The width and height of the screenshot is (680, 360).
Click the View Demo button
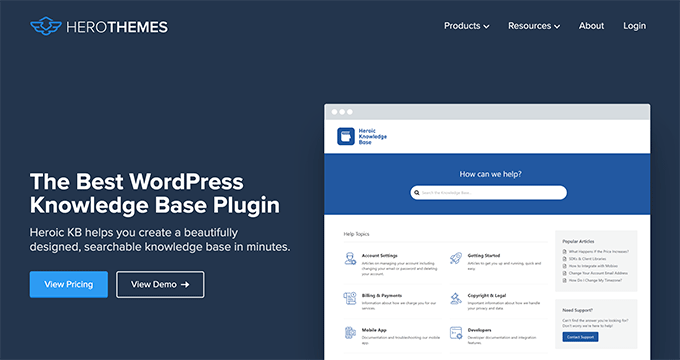pos(160,285)
